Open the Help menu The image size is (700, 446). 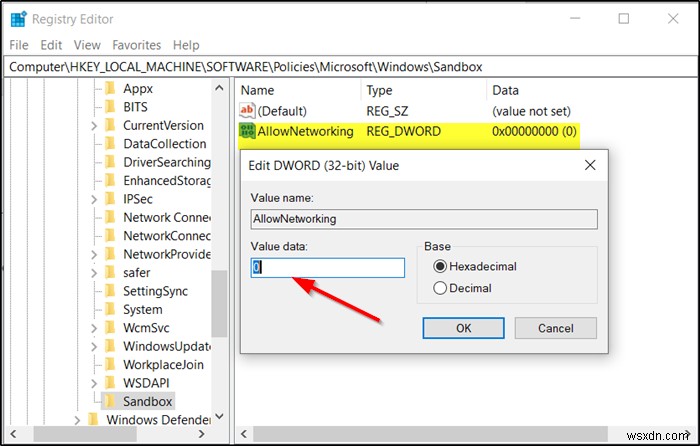(x=186, y=45)
